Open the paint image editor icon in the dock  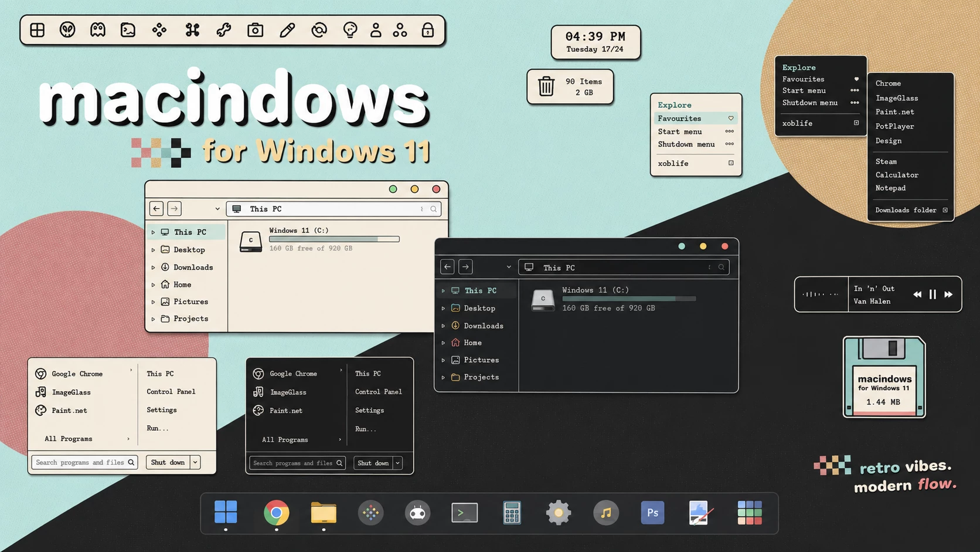(699, 513)
